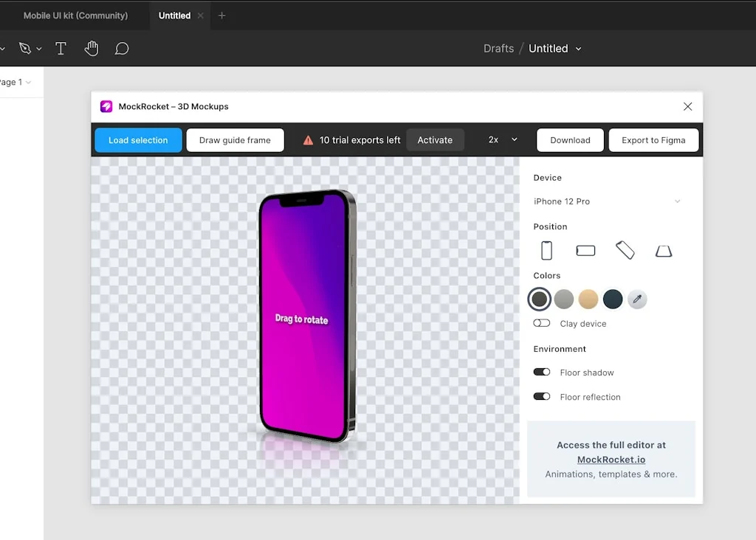Toggle the Clay device switch on

[x=542, y=323]
